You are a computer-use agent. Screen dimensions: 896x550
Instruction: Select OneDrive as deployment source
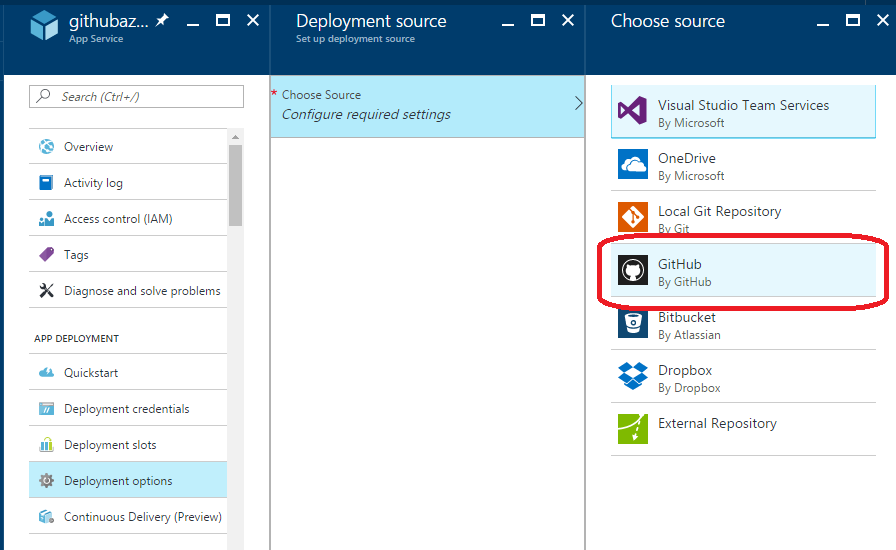tap(743, 165)
